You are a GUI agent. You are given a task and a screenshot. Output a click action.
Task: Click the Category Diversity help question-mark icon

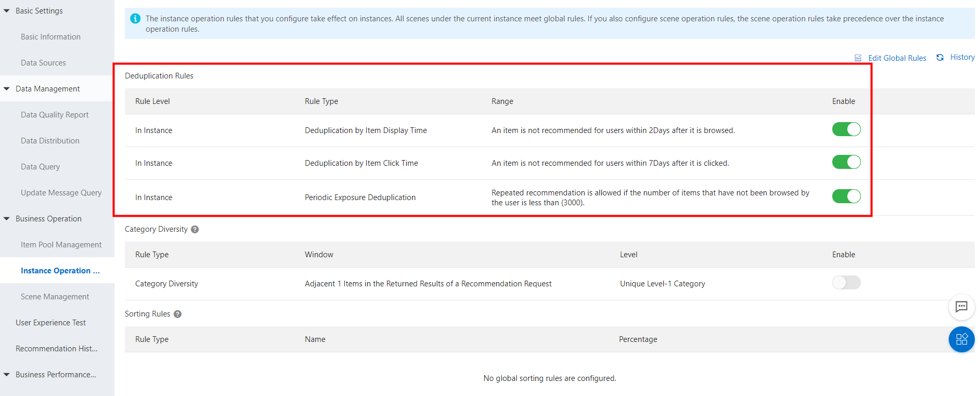tap(195, 229)
